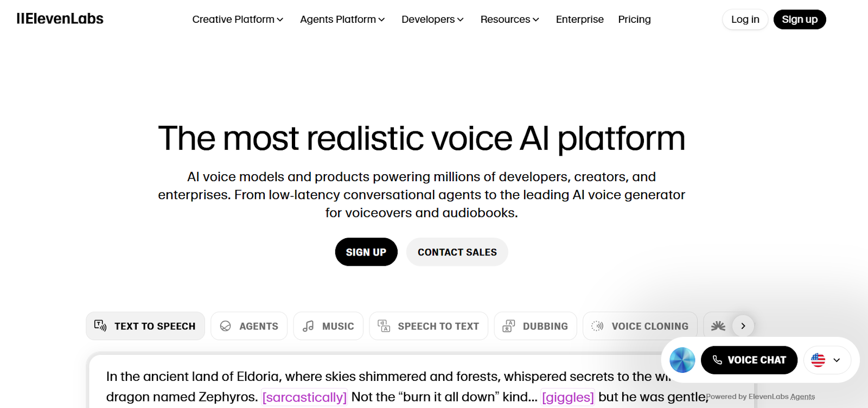This screenshot has height=408, width=868.
Task: Click the Speech to Text icon
Action: 383,326
